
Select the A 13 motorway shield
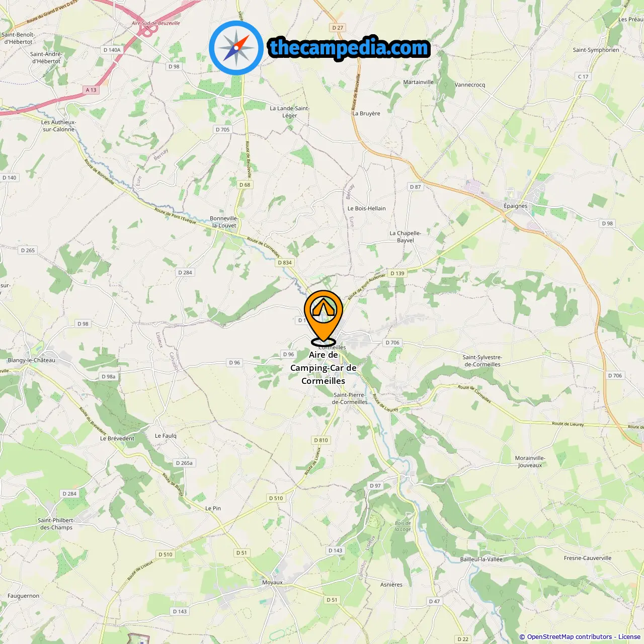click(91, 90)
